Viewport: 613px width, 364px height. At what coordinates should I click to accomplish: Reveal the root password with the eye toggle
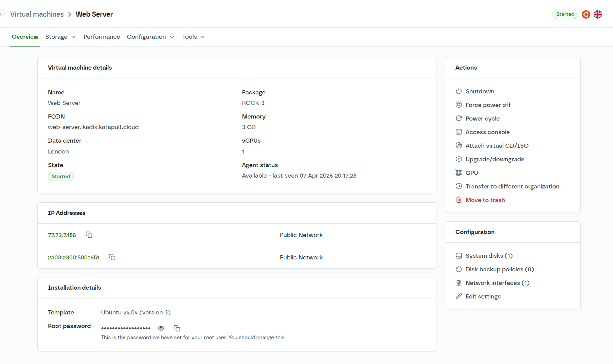click(x=161, y=328)
